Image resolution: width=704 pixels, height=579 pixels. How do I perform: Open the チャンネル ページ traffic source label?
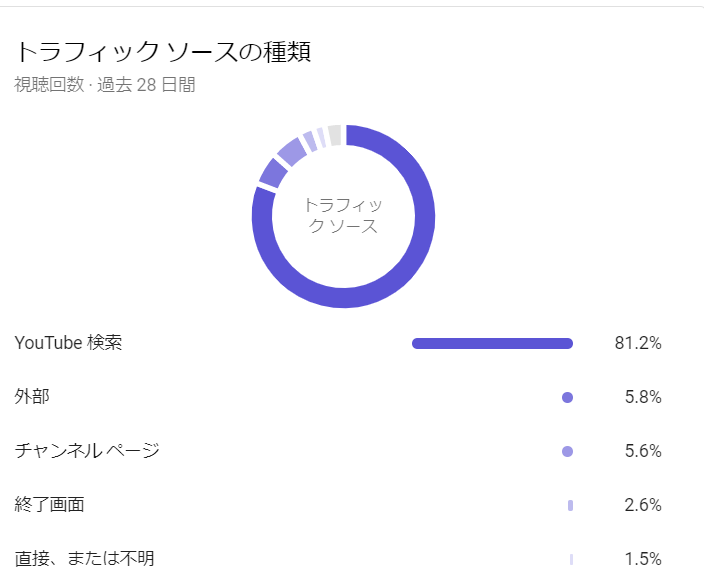click(87, 451)
